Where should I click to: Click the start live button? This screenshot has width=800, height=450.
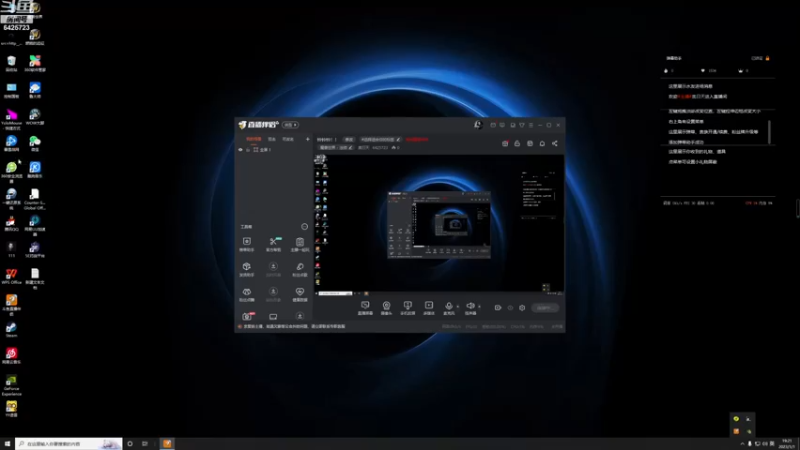pyautogui.click(x=544, y=308)
